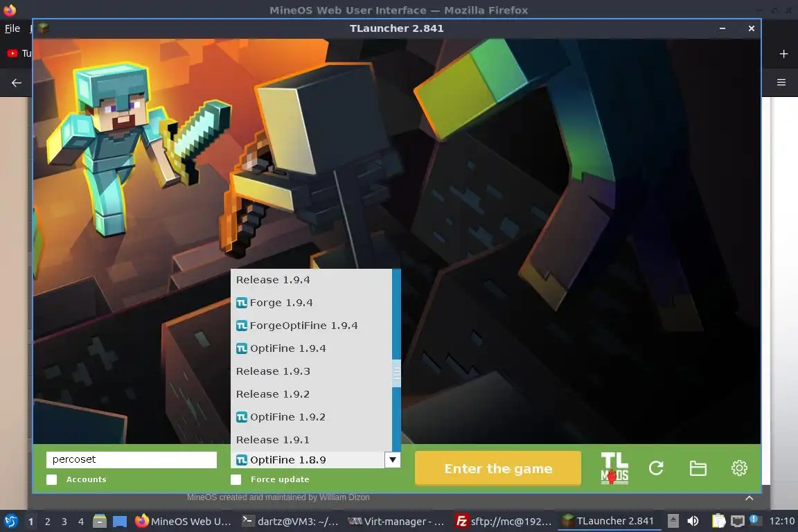
Task: Open TLauncher settings gear icon
Action: [739, 468]
